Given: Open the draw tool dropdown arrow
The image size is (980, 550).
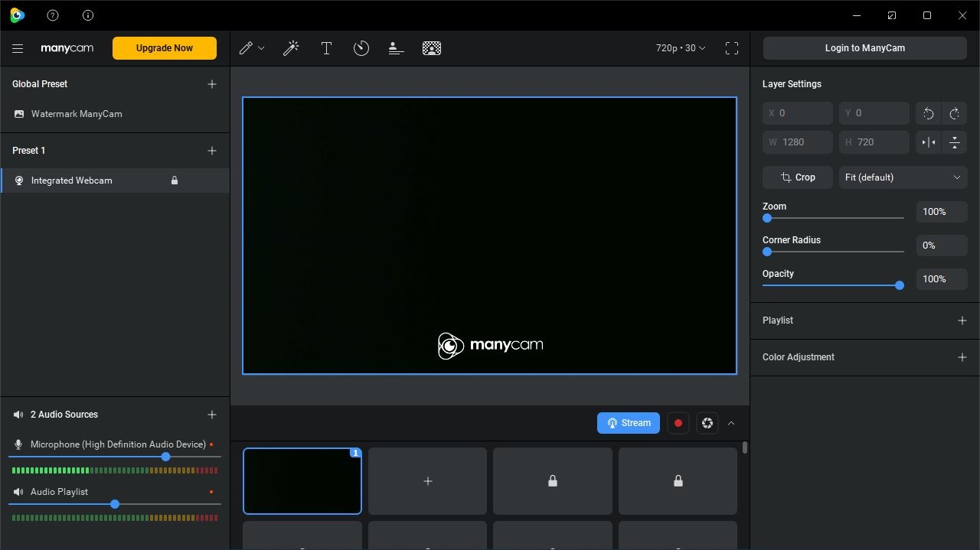Looking at the screenshot, I should [x=261, y=48].
